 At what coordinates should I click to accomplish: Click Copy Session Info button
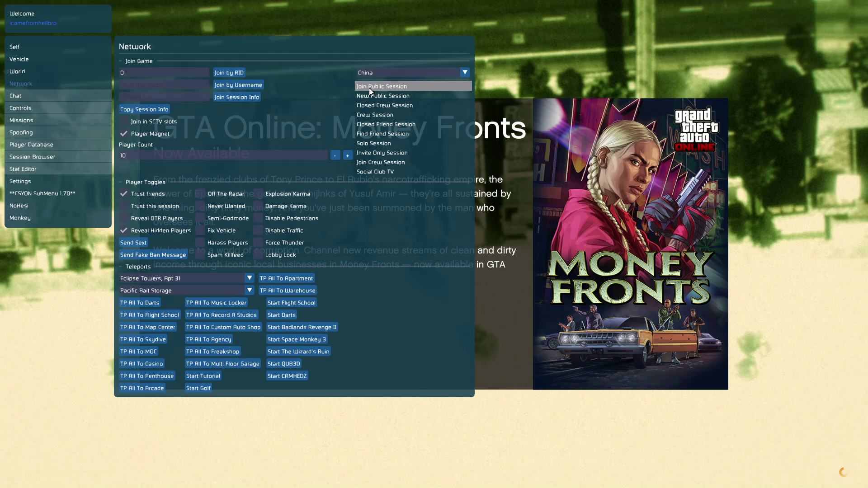point(144,109)
